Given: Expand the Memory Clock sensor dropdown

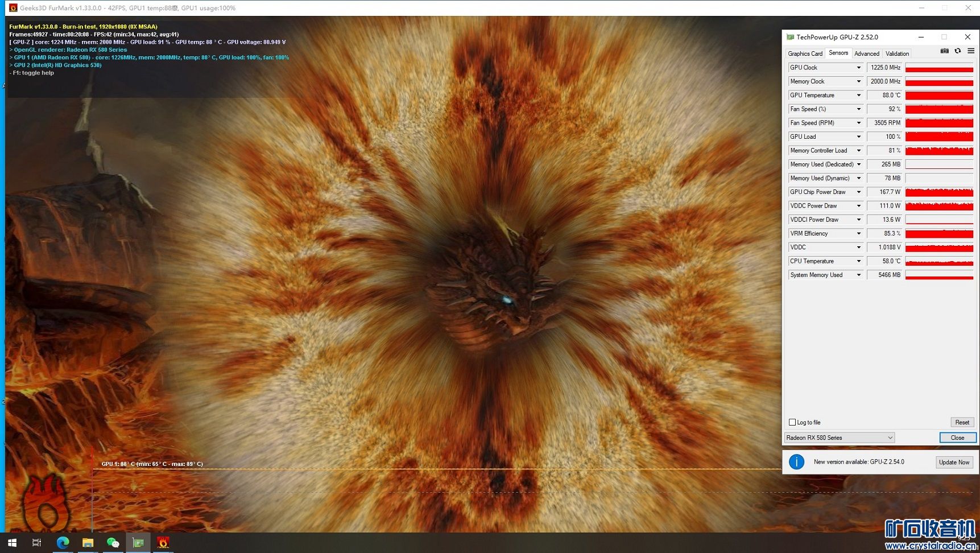Looking at the screenshot, I should pos(858,81).
